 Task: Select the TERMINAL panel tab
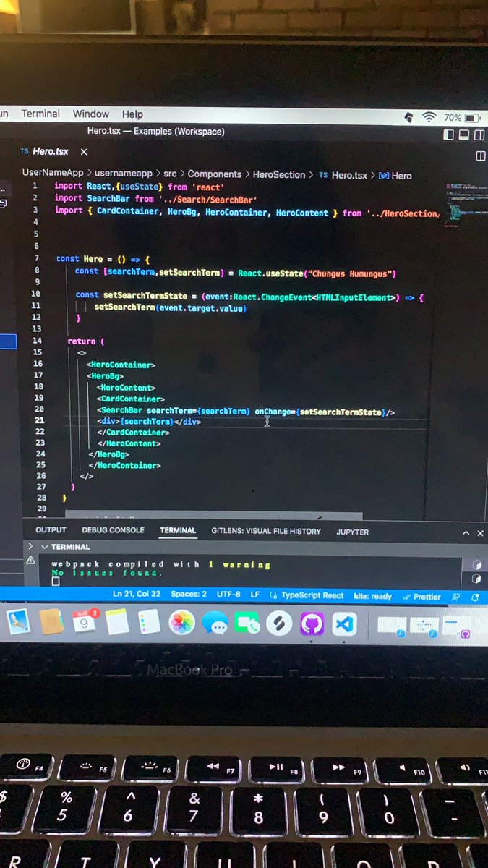[x=178, y=530]
